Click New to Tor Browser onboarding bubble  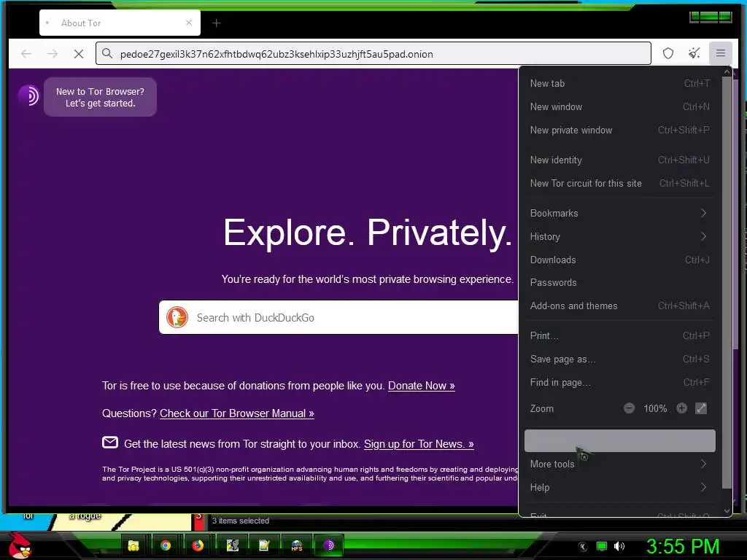tap(100, 97)
